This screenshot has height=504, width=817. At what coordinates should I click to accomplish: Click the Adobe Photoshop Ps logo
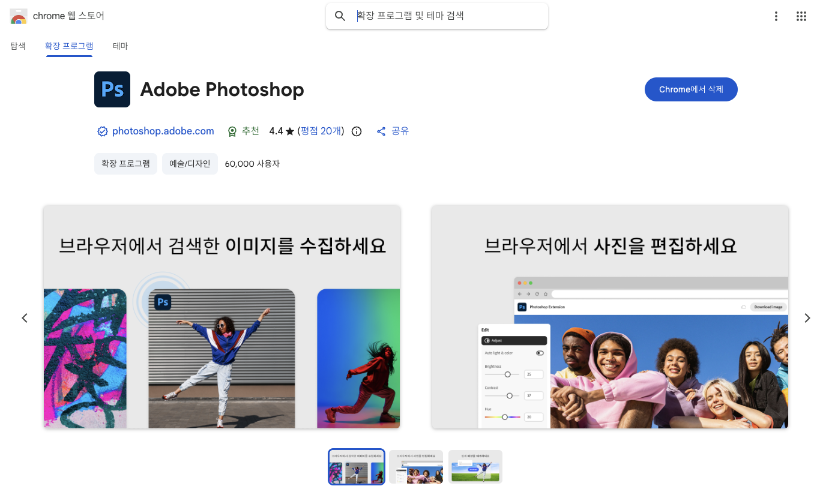[x=112, y=89]
